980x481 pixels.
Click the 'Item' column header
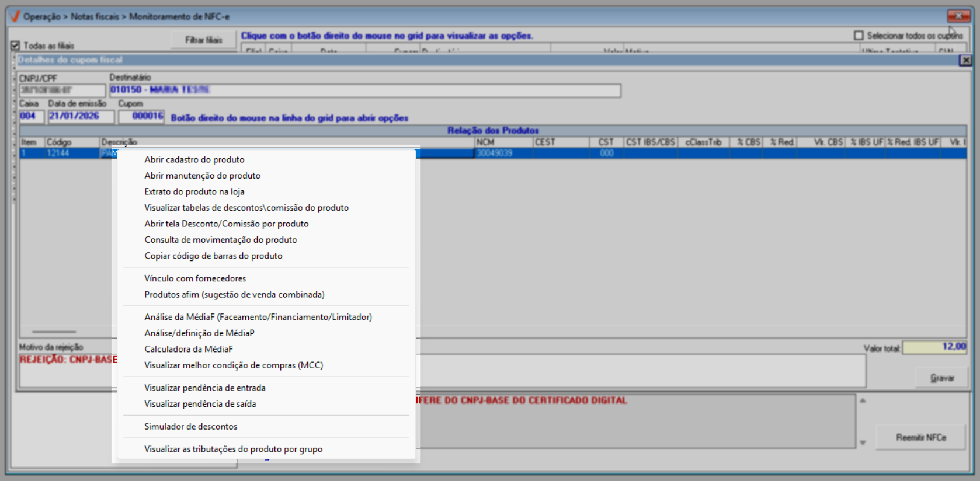click(33, 142)
